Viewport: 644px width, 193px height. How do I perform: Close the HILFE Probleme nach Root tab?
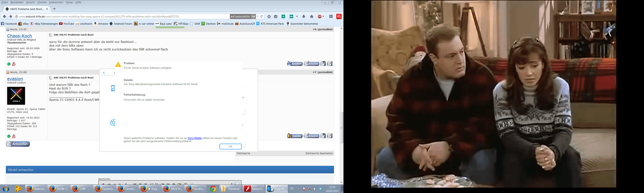pos(47,9)
